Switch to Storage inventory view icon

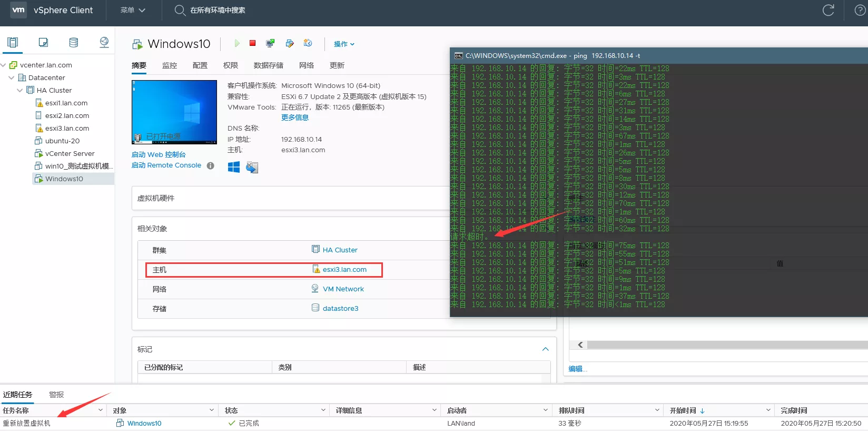click(x=74, y=43)
